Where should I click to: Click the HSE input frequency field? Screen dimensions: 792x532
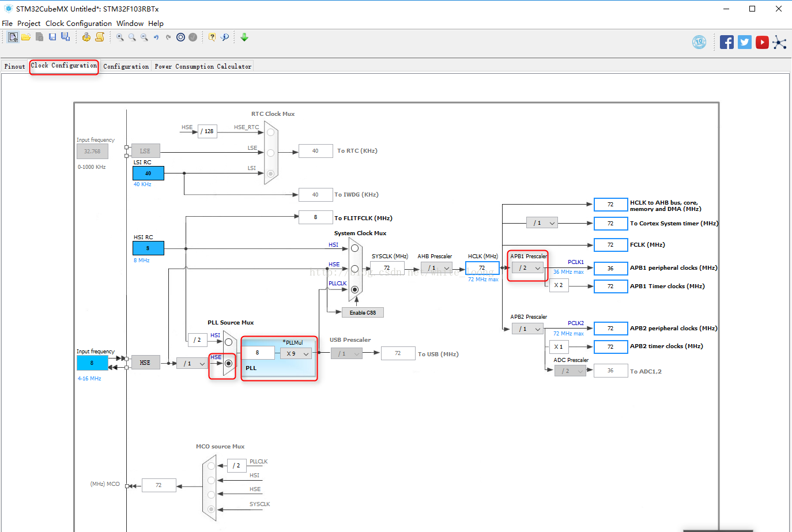(x=92, y=363)
